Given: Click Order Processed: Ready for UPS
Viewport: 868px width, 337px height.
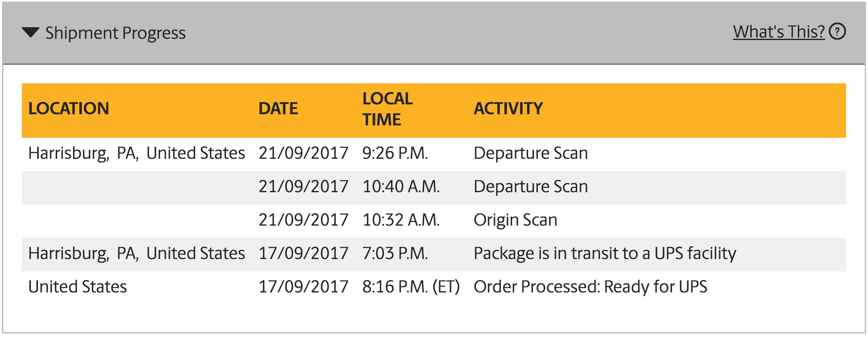Looking at the screenshot, I should click(590, 287).
